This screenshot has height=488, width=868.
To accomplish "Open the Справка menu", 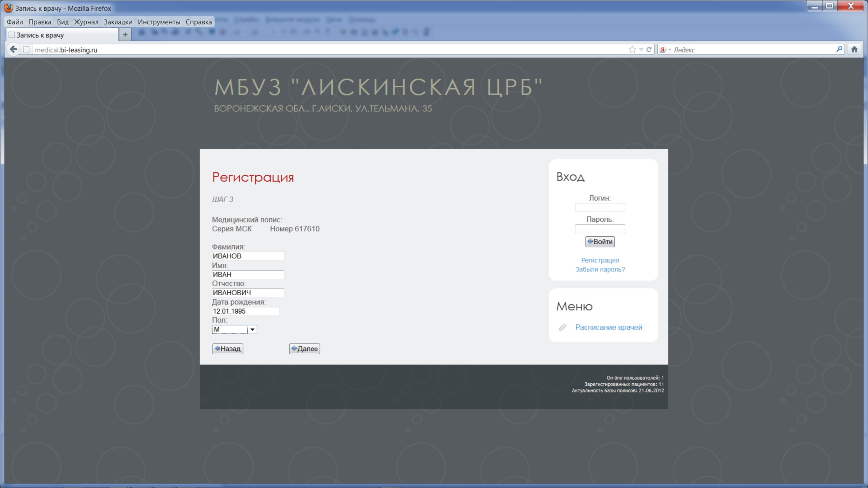I will pos(199,22).
